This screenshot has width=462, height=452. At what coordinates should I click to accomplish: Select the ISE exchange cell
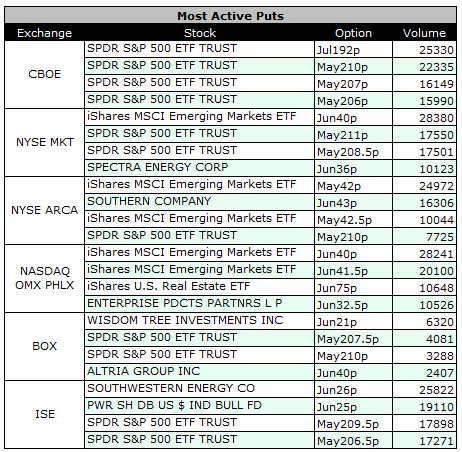pyautogui.click(x=45, y=414)
